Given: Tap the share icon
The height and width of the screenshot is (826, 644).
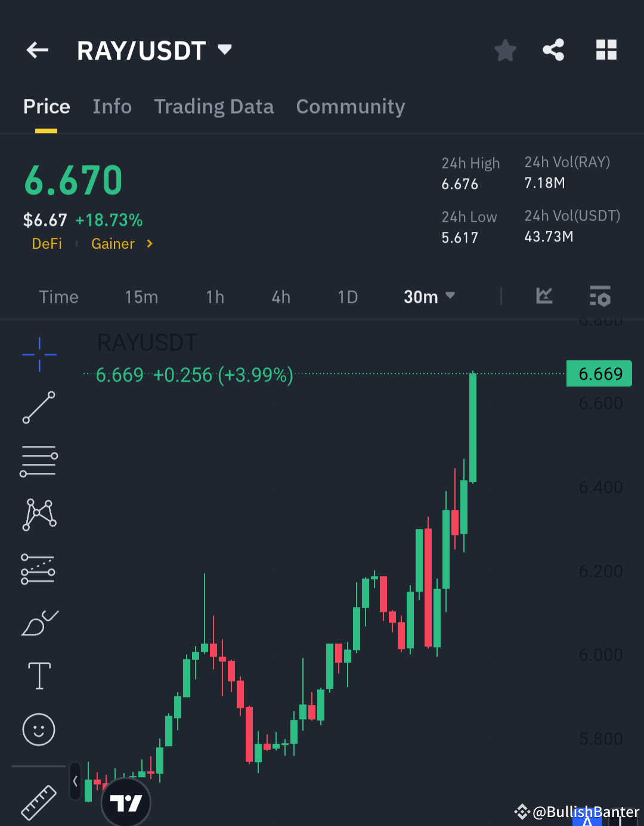Looking at the screenshot, I should pos(553,50).
